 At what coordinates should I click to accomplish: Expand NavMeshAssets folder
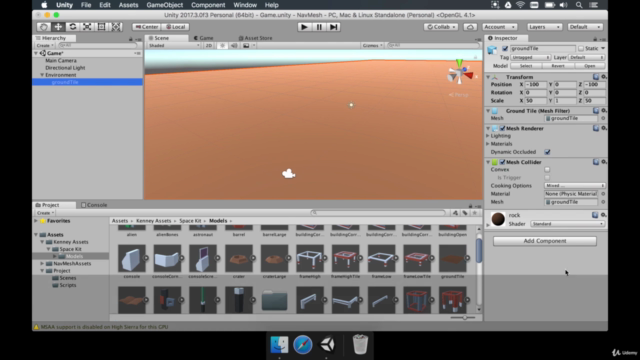[42, 264]
